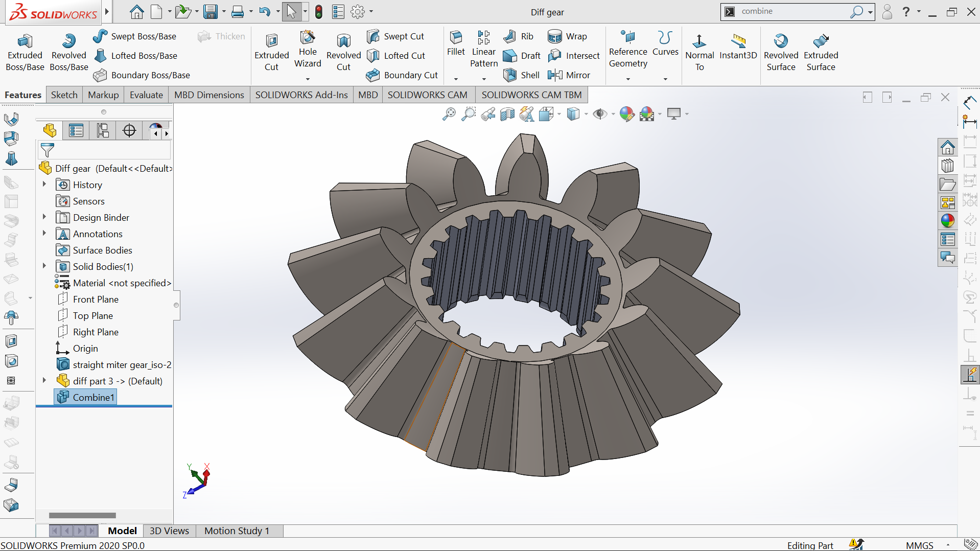The width and height of the screenshot is (980, 551).
Task: Click the Zoom to Fit icon
Action: click(449, 114)
